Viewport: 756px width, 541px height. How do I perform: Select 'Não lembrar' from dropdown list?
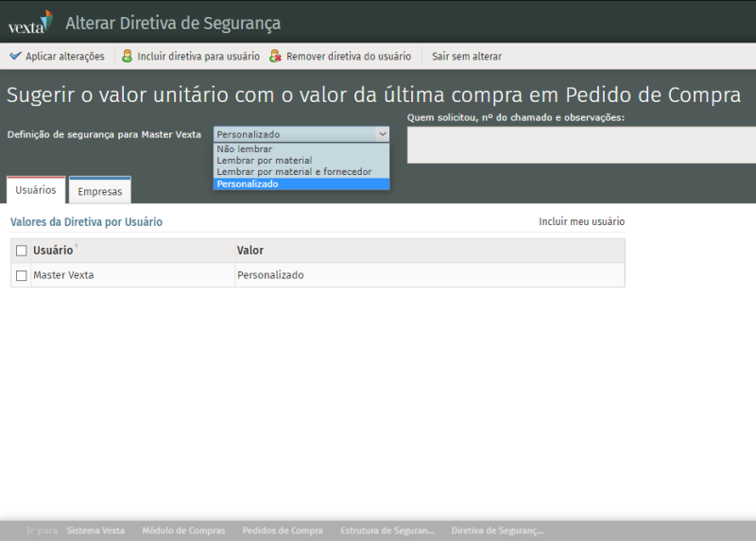click(244, 148)
